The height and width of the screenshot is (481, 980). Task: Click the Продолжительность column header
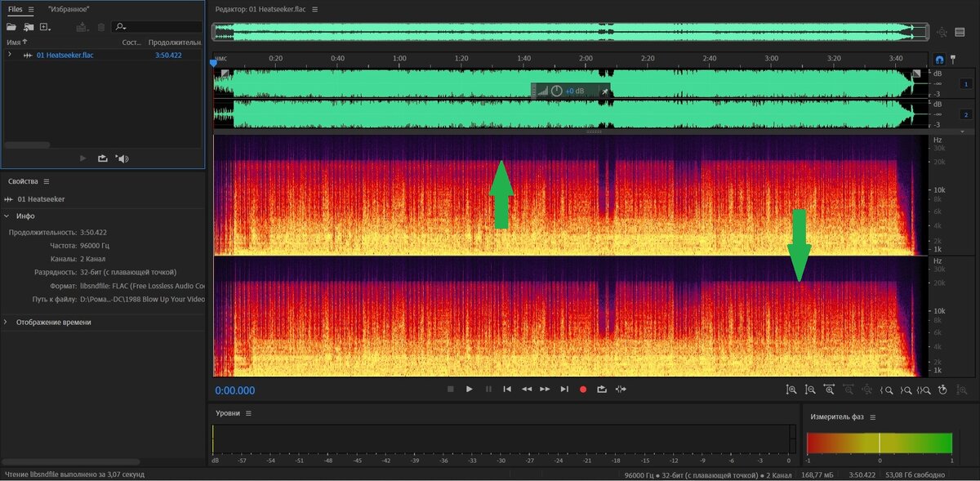[174, 42]
